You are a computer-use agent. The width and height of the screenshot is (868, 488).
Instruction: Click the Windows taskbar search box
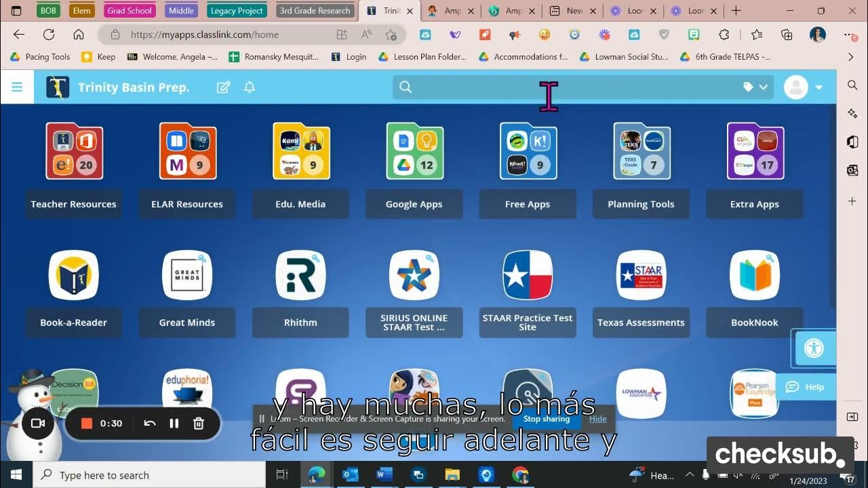[x=149, y=474]
